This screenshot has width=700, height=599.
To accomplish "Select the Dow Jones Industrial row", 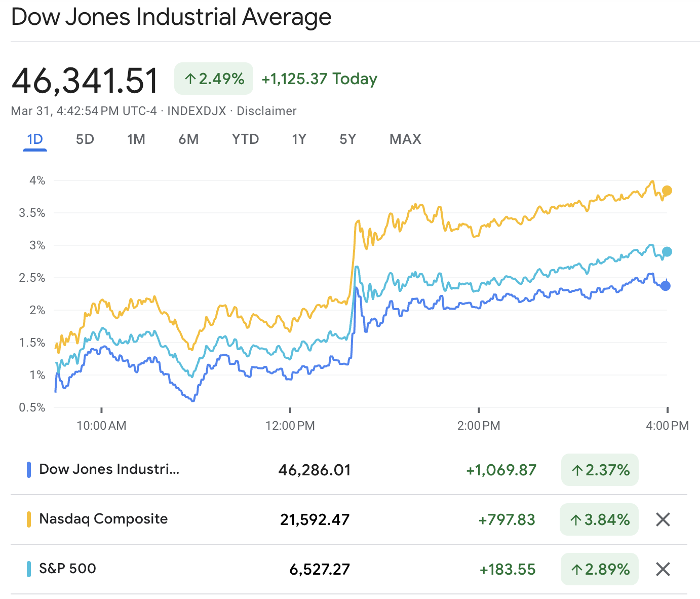I will (109, 470).
